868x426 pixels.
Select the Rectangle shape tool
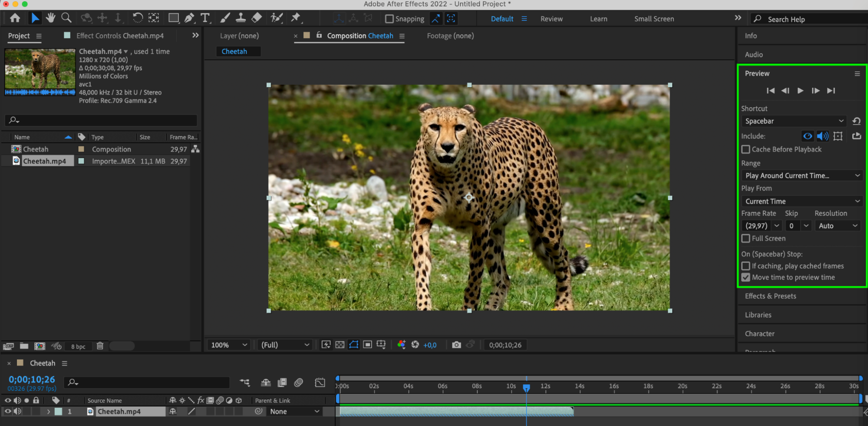coord(173,18)
